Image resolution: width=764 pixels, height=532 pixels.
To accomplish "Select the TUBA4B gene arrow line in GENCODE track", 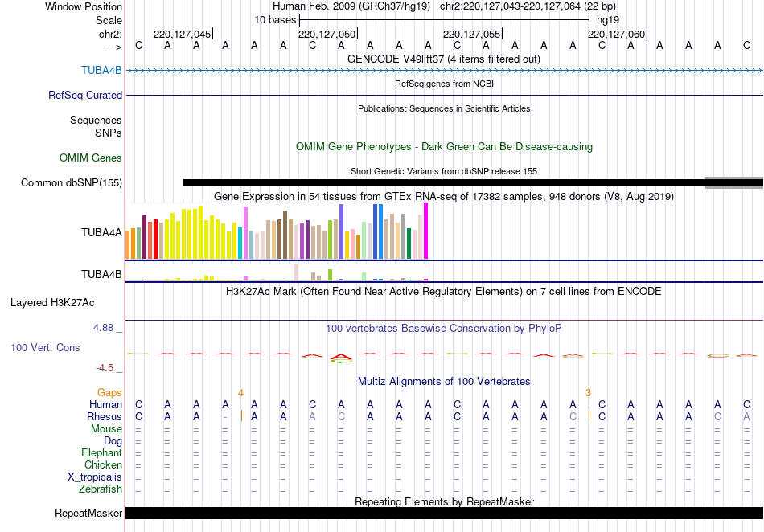I will point(445,71).
